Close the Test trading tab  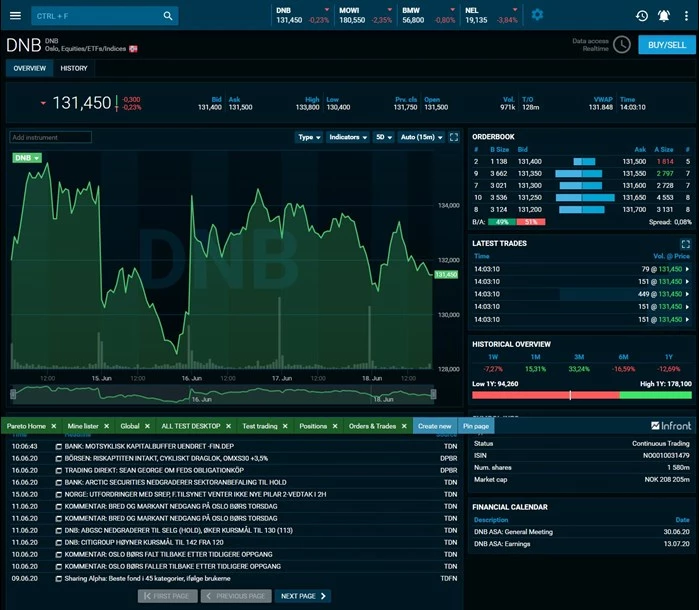pos(285,426)
